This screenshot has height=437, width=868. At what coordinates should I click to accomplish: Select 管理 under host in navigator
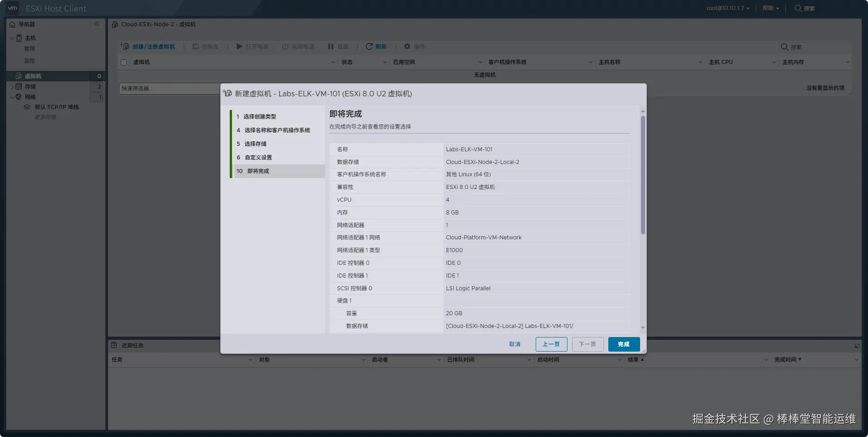[x=30, y=49]
